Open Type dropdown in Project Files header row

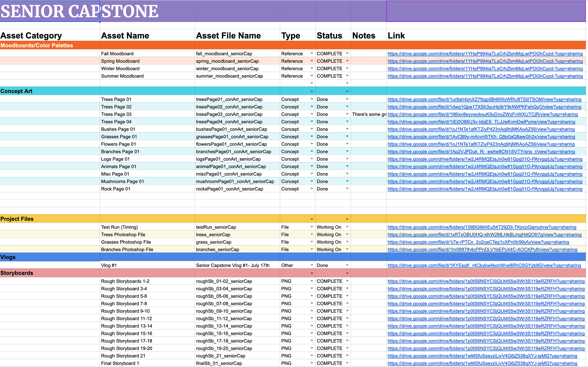click(x=312, y=219)
